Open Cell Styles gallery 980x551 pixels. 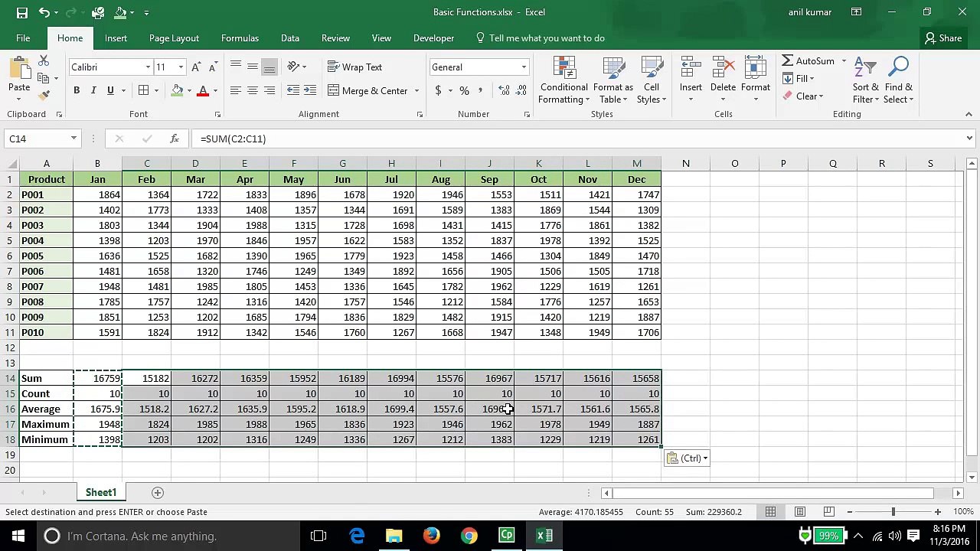(x=652, y=80)
